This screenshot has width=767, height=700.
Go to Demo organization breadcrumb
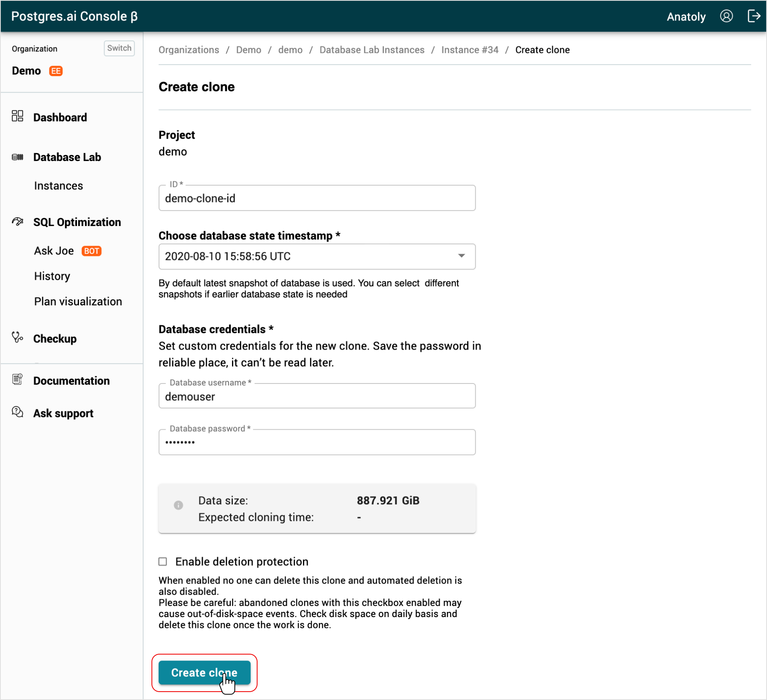click(x=249, y=50)
